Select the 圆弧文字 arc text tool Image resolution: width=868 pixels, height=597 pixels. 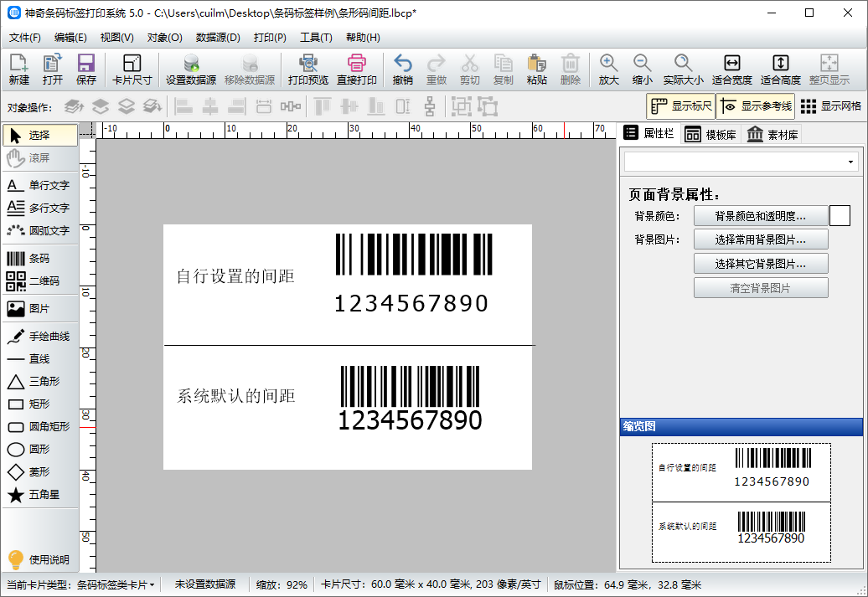[40, 231]
